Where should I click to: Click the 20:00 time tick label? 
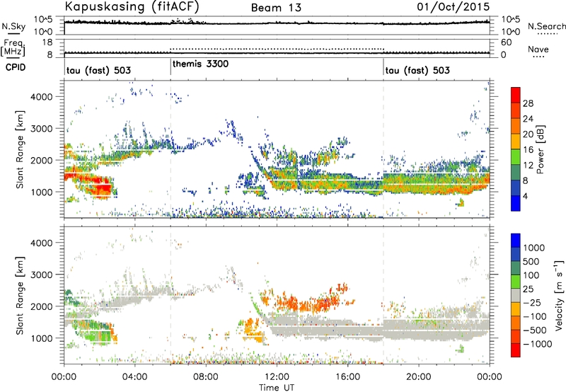[418, 377]
